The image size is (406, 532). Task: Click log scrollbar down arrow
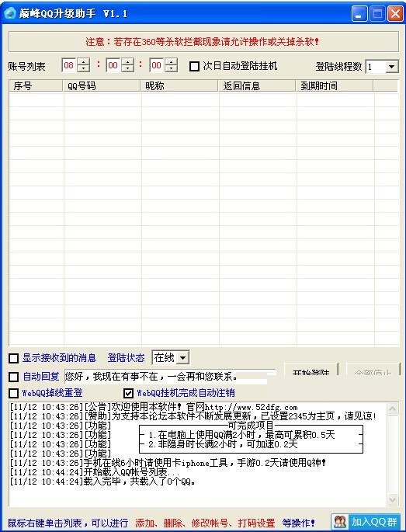[393, 499]
